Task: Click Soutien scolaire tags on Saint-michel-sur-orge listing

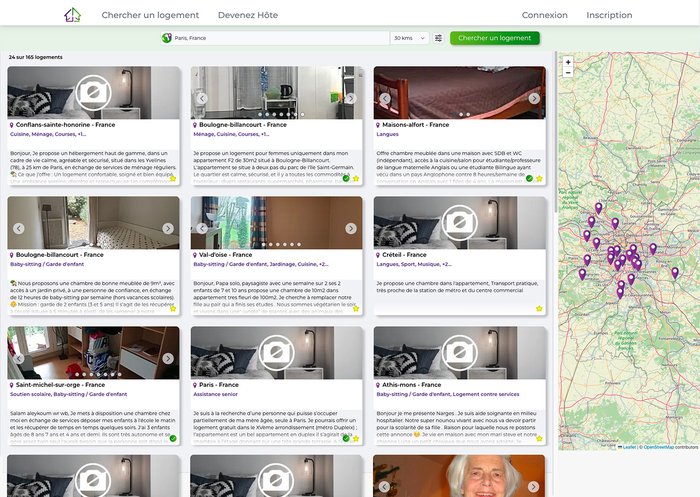Action: 69,394
